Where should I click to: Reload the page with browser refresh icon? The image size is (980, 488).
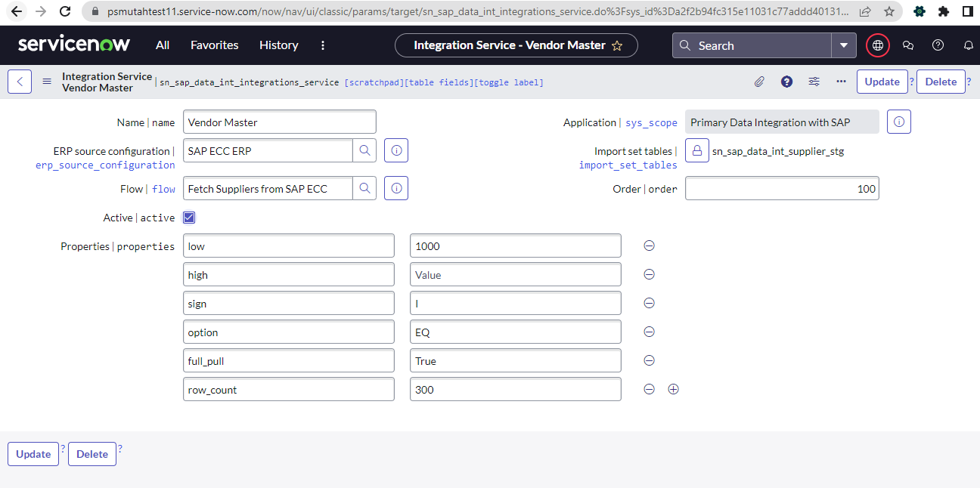coord(65,12)
